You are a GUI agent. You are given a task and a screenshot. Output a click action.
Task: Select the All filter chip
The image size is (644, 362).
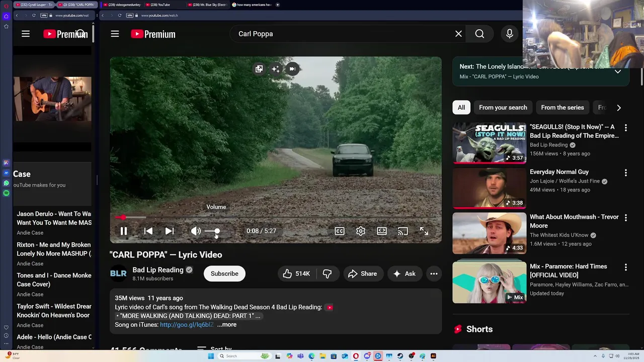(x=461, y=108)
